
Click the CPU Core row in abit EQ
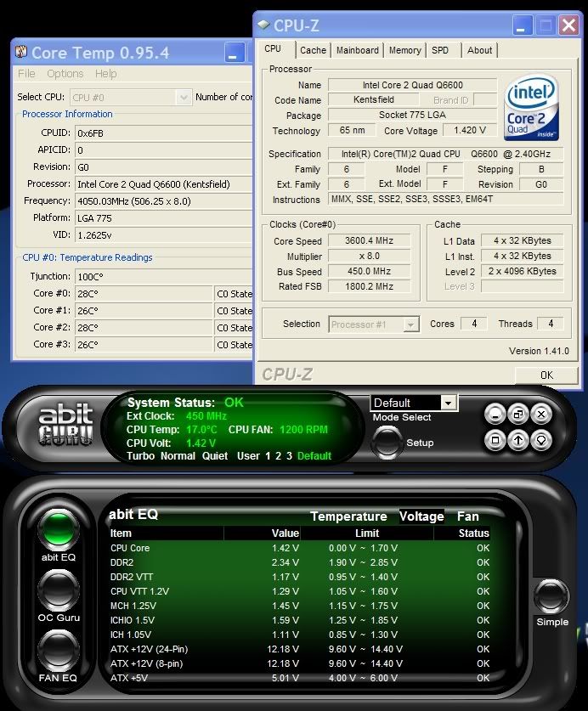[x=300, y=548]
